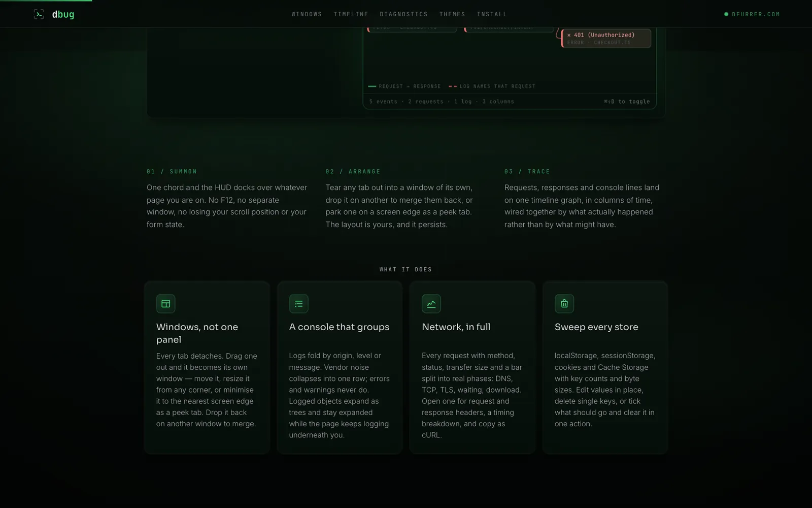Click the 'Tear any tab out' paragraph
The image size is (812, 508).
[x=399, y=206]
